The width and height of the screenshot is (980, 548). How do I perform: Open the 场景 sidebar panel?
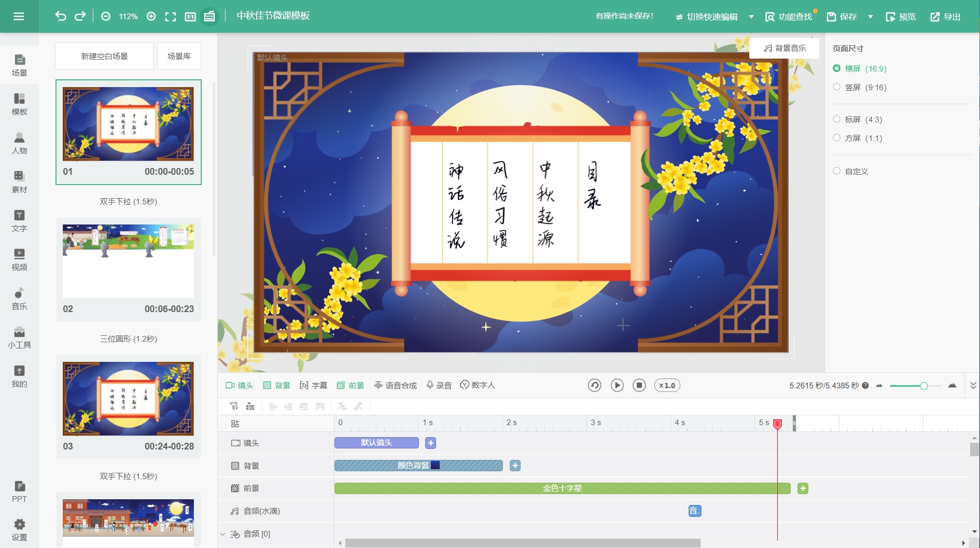click(x=19, y=65)
